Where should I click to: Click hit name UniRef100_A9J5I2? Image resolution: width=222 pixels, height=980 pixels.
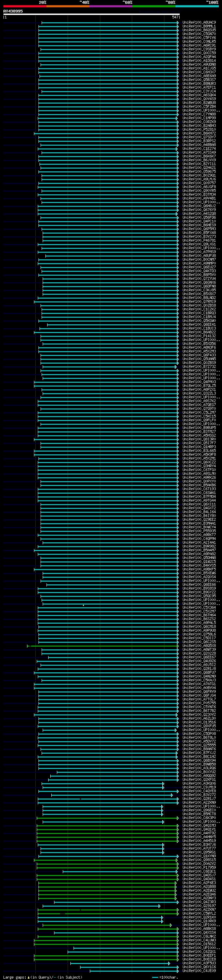[199, 665]
